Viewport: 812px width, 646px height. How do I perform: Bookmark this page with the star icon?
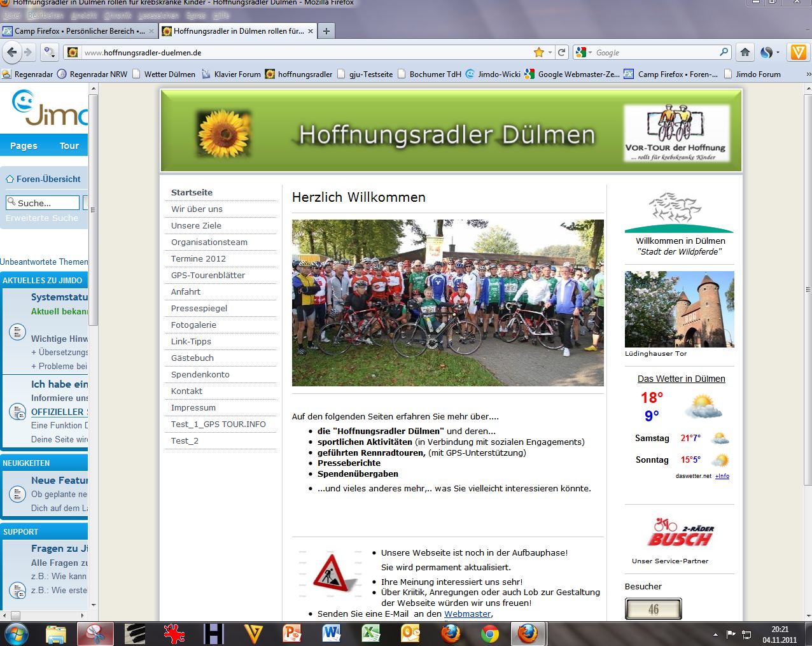point(539,52)
